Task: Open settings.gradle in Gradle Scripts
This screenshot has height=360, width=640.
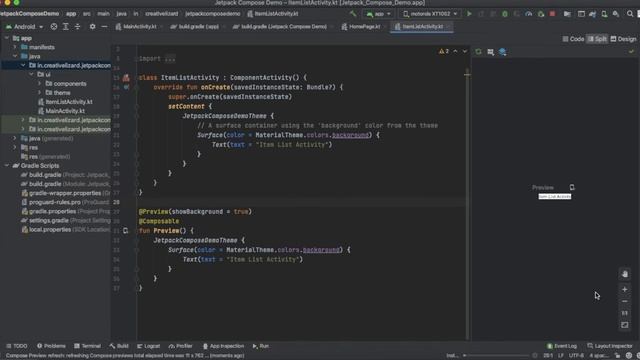Action: click(x=49, y=220)
